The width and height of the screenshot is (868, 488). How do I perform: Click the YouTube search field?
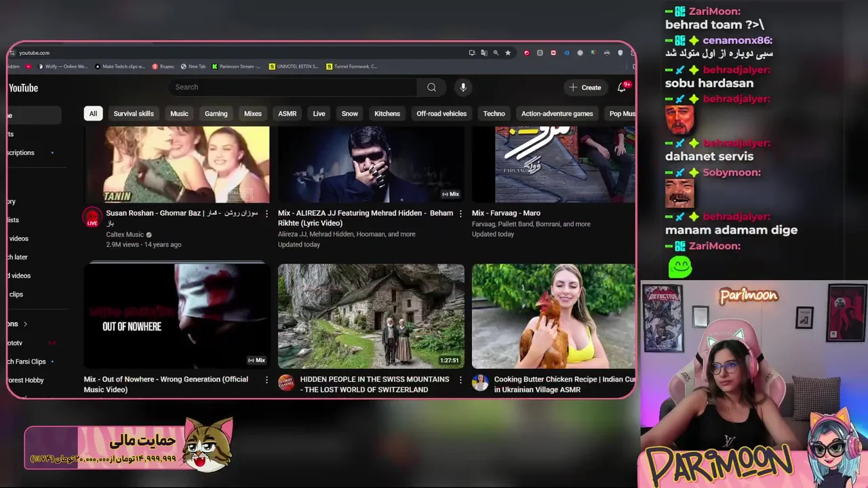[293, 87]
